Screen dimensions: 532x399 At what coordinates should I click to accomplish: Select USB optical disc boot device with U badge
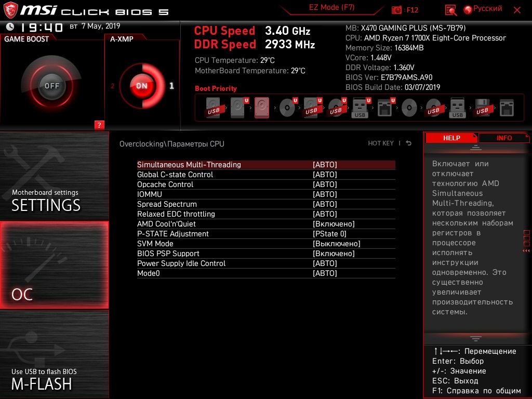tap(337, 108)
